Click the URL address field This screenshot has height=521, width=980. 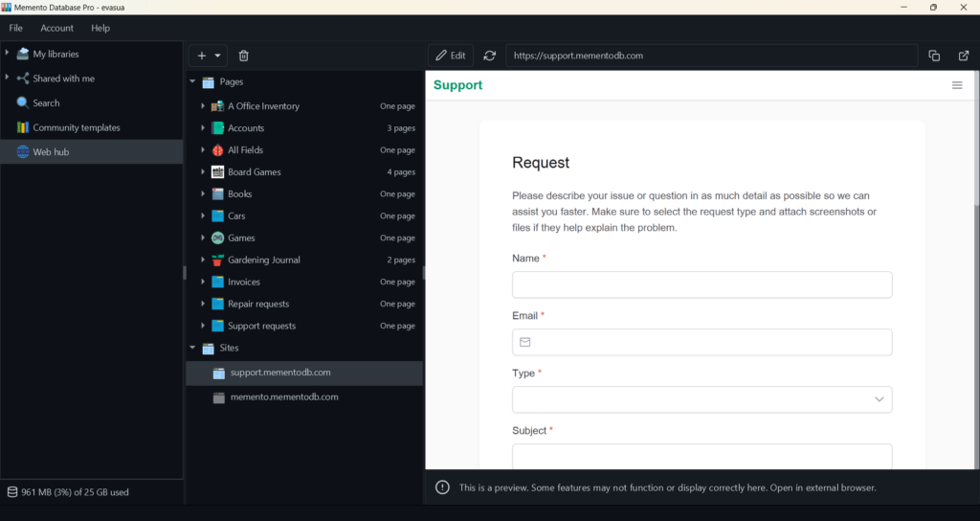711,56
